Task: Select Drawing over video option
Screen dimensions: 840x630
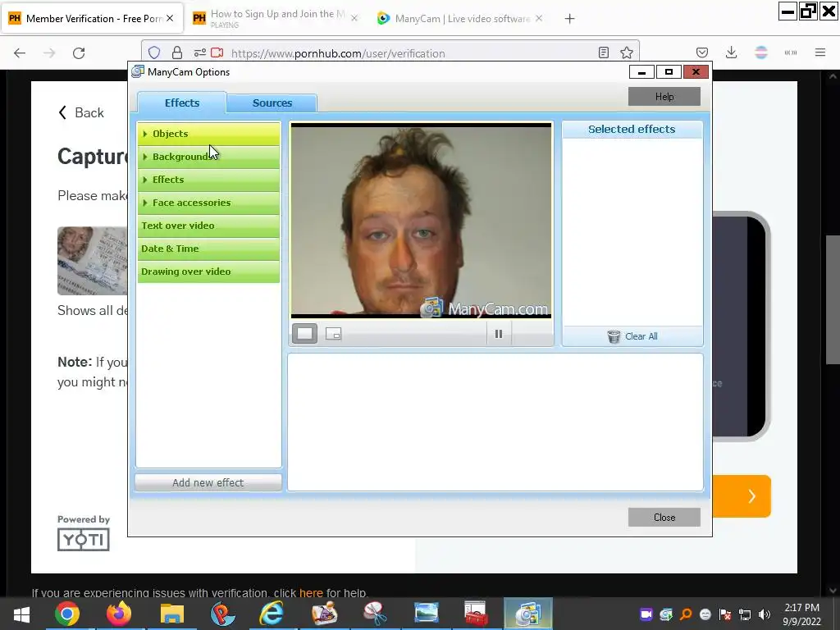Action: click(208, 272)
